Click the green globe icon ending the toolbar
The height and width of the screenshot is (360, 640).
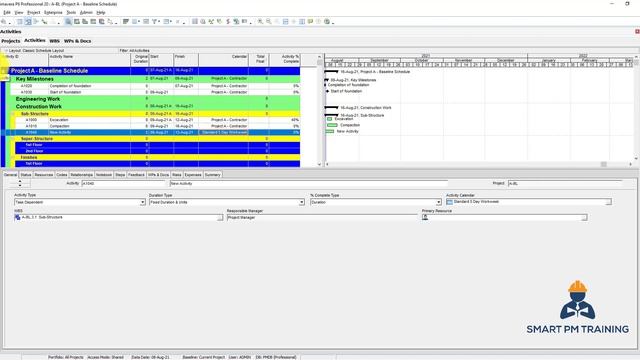[327, 22]
